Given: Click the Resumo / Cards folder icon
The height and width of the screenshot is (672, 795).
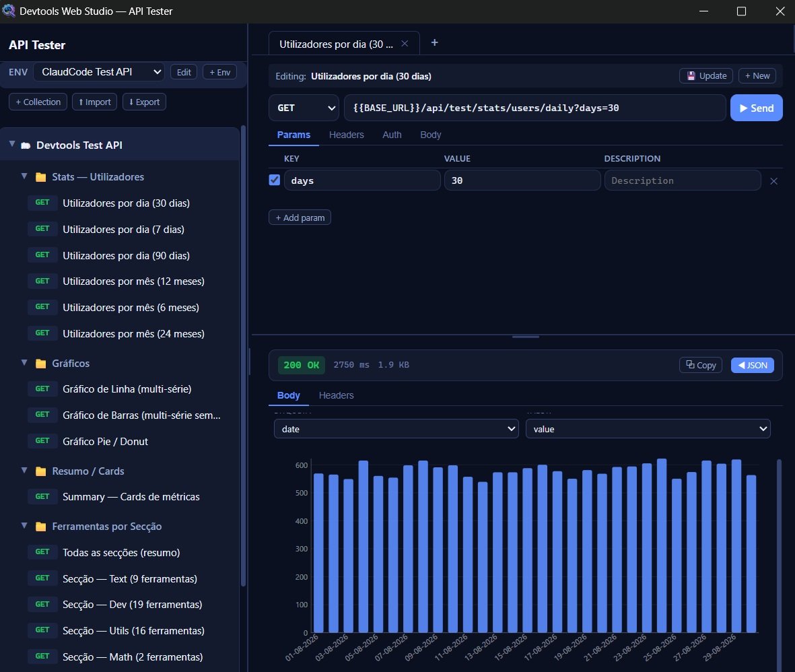Looking at the screenshot, I should coord(41,471).
